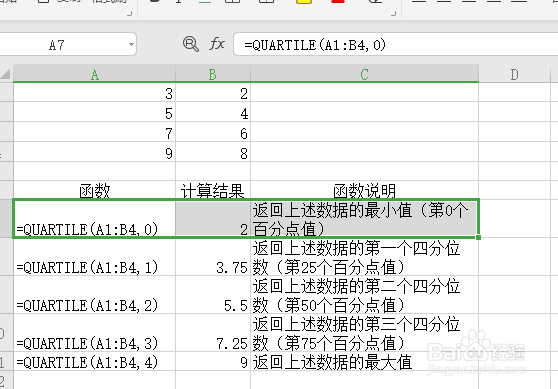The width and height of the screenshot is (558, 389).
Task: Click cell A4 containing 9
Action: click(94, 152)
